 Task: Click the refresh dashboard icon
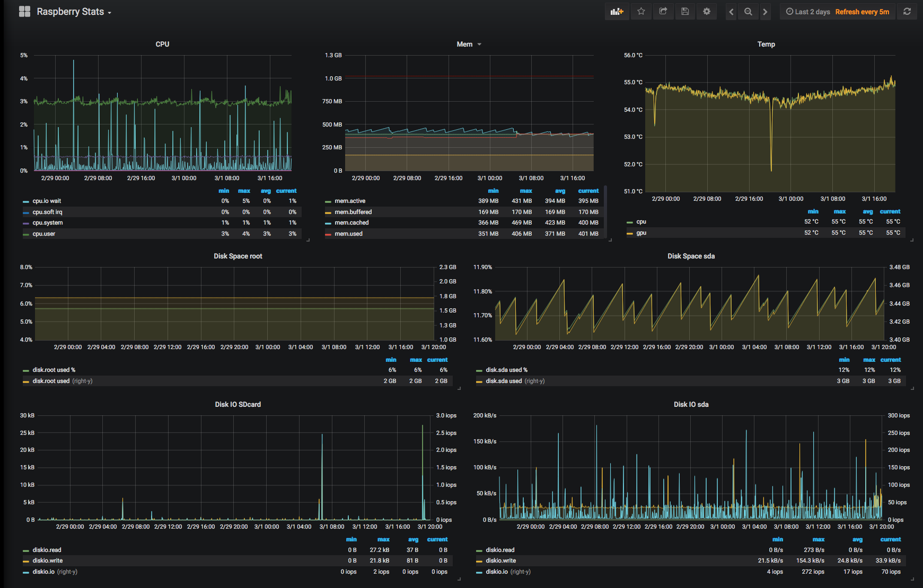point(907,12)
